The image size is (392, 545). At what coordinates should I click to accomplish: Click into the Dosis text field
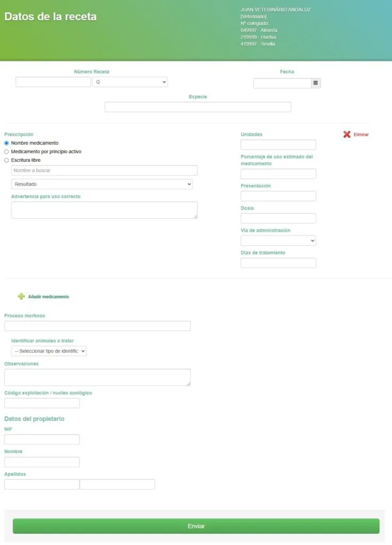coord(278,218)
